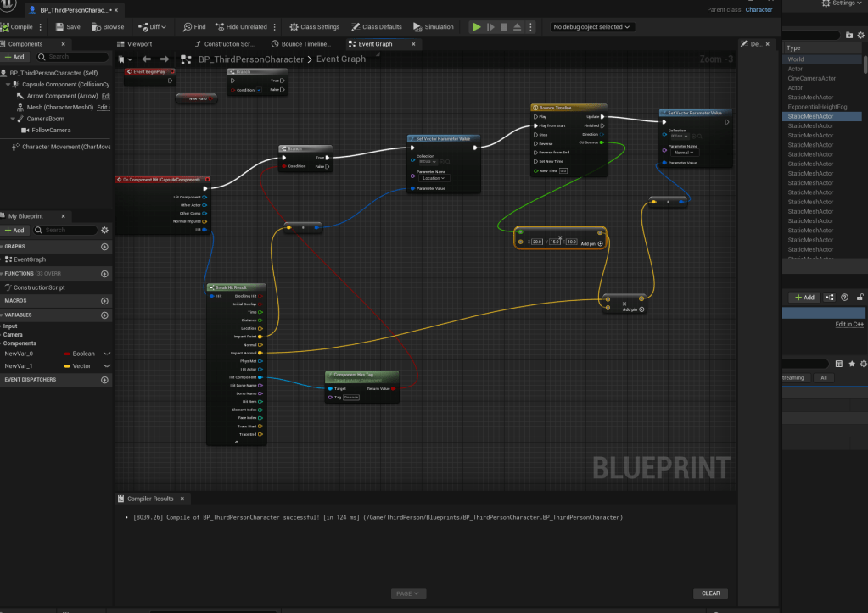868x613 pixels.
Task: Save the blueprint with the Save icon
Action: (x=67, y=26)
